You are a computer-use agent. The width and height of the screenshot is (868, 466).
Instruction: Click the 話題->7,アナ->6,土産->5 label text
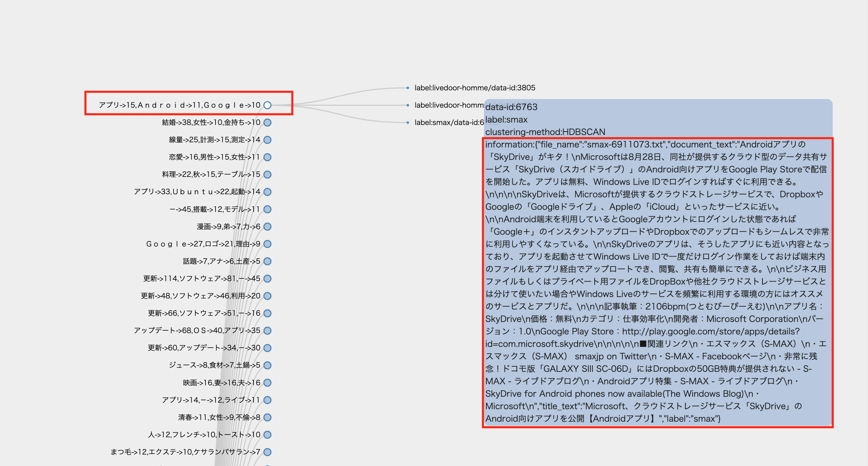tap(221, 261)
